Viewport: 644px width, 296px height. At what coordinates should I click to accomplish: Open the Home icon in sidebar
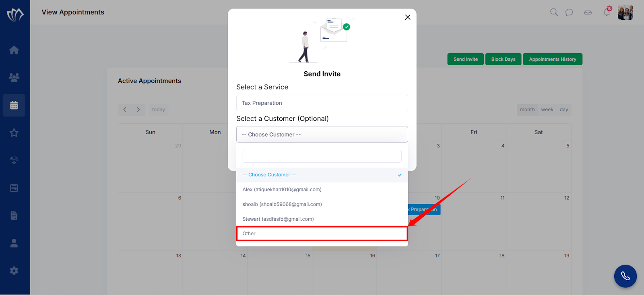point(14,50)
